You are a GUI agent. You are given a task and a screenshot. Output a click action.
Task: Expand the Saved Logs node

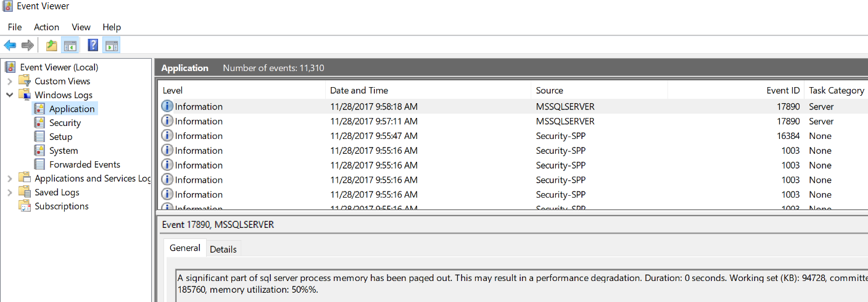pyautogui.click(x=10, y=193)
